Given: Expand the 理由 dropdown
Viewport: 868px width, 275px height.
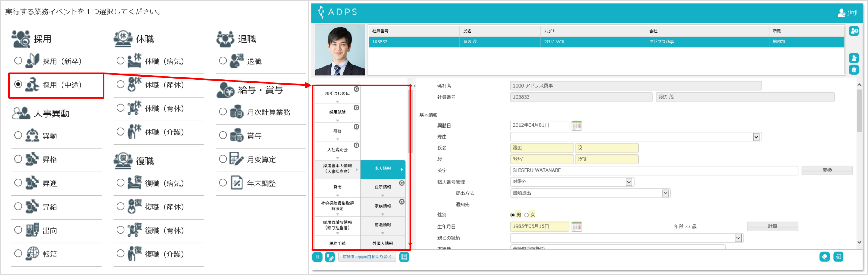Looking at the screenshot, I should [756, 137].
